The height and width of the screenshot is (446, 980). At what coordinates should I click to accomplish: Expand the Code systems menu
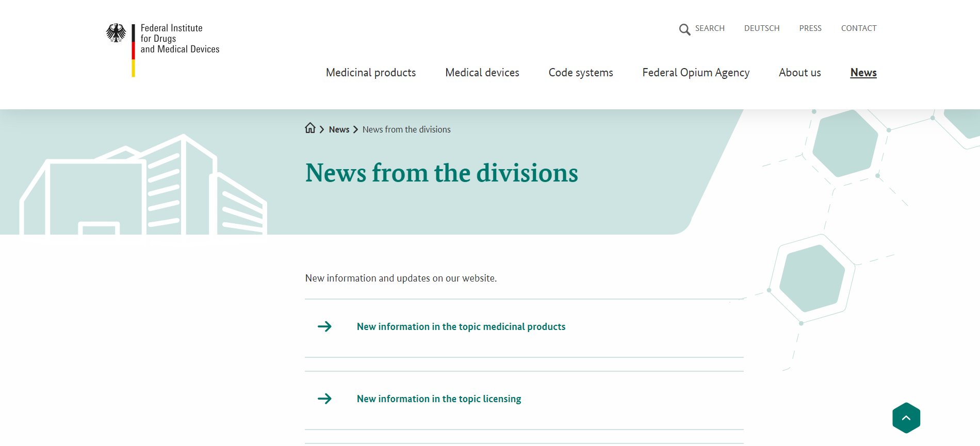(580, 73)
